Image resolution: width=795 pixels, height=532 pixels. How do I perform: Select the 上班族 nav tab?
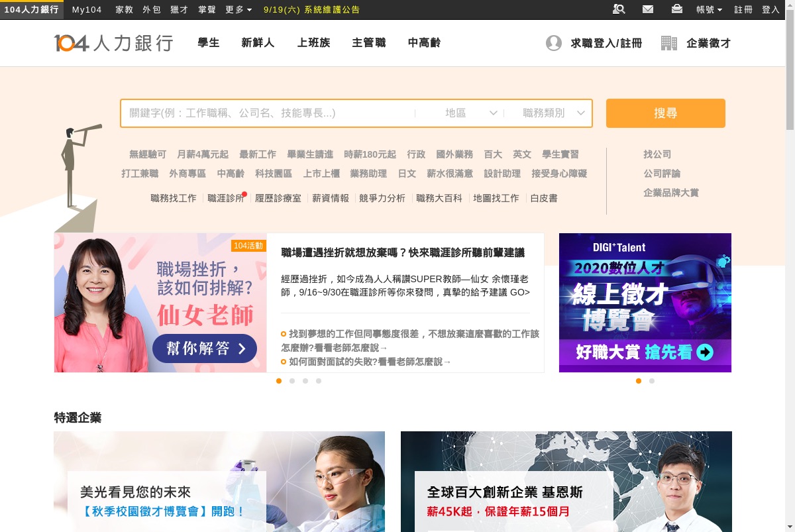click(x=313, y=43)
